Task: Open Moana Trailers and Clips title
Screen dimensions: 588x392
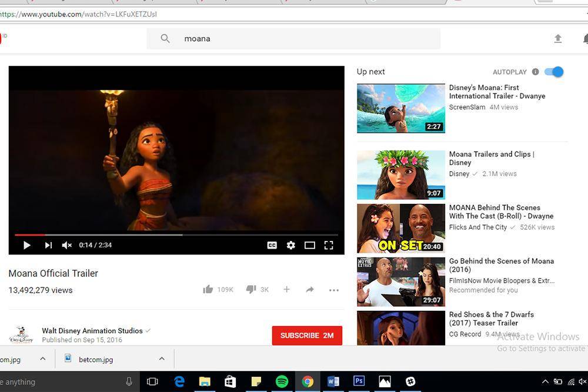Action: coord(492,158)
